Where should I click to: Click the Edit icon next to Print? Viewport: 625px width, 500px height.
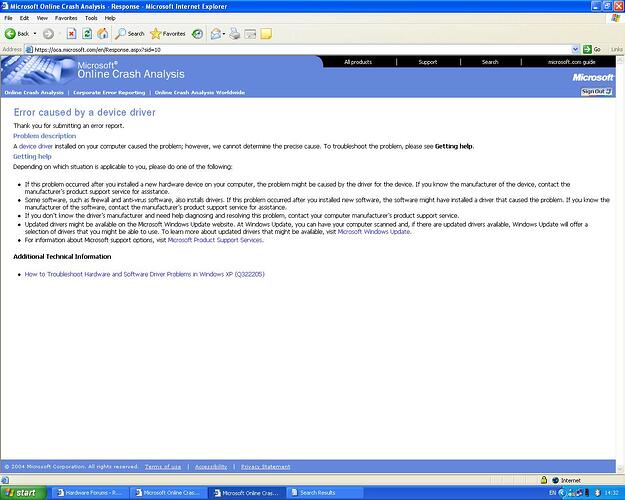(x=250, y=34)
